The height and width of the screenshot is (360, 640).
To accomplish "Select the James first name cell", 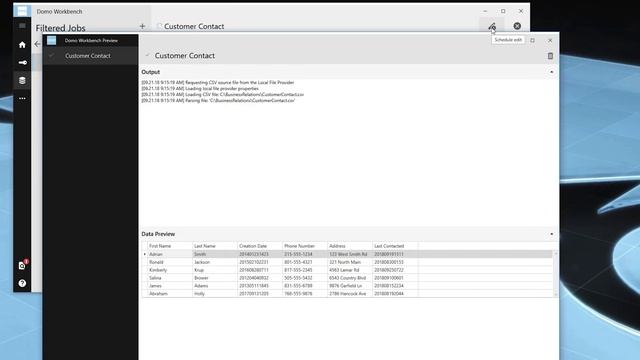I will click(170, 286).
